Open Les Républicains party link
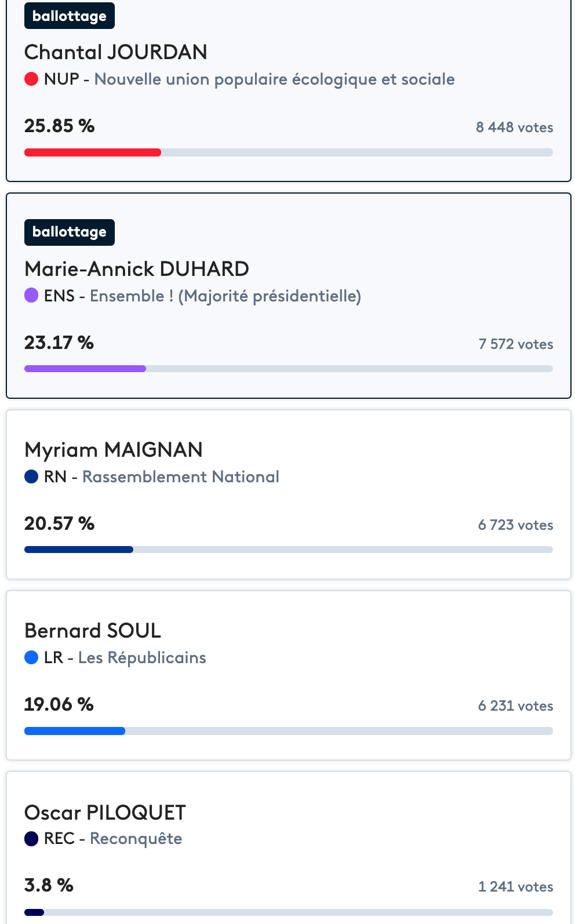This screenshot has width=575, height=924. (142, 658)
